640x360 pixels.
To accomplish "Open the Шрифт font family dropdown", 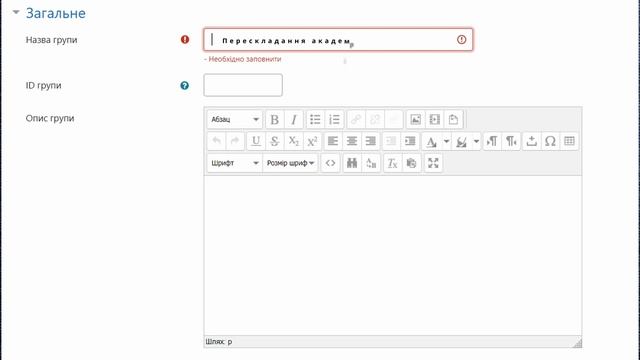I will coord(235,163).
